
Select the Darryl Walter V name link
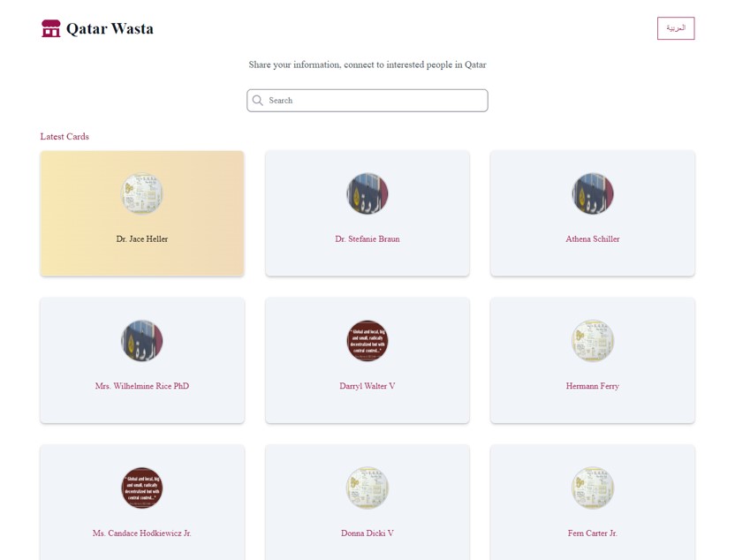coord(367,386)
